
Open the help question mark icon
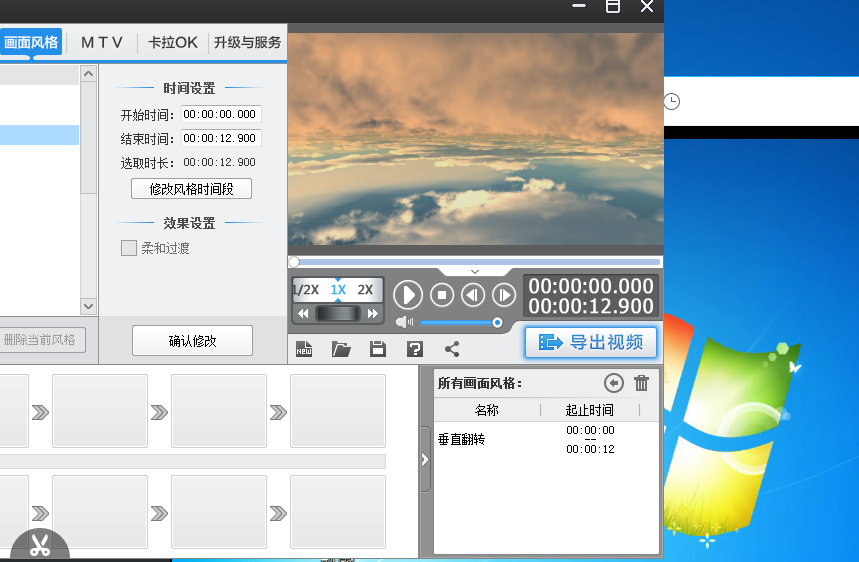click(415, 349)
